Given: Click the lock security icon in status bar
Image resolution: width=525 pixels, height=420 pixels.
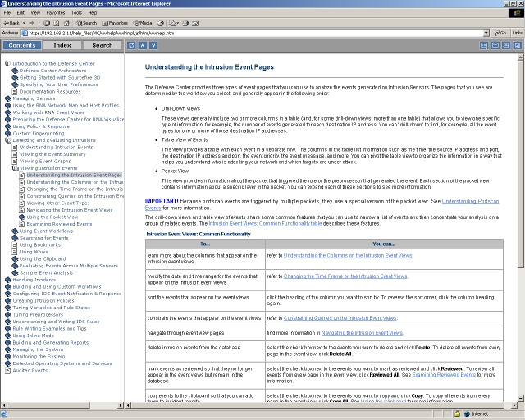Looking at the screenshot, I should click(457, 414).
